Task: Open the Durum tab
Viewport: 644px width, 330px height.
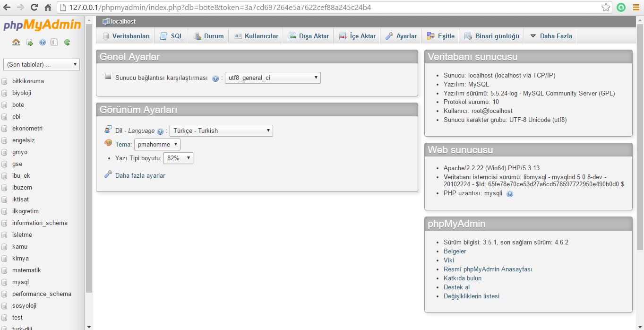Action: (208, 36)
